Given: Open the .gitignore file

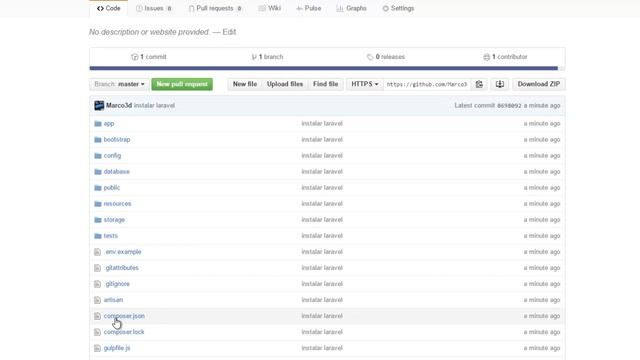Looking at the screenshot, I should (x=117, y=284).
